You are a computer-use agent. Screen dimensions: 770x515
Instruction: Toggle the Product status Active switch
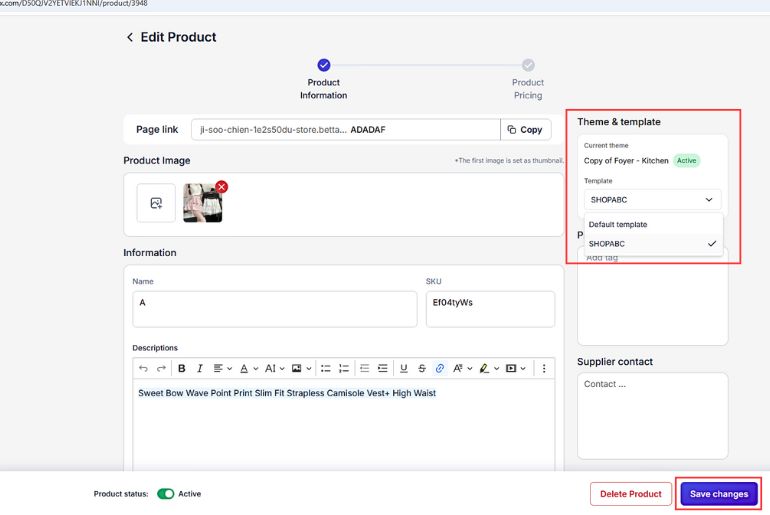click(166, 494)
